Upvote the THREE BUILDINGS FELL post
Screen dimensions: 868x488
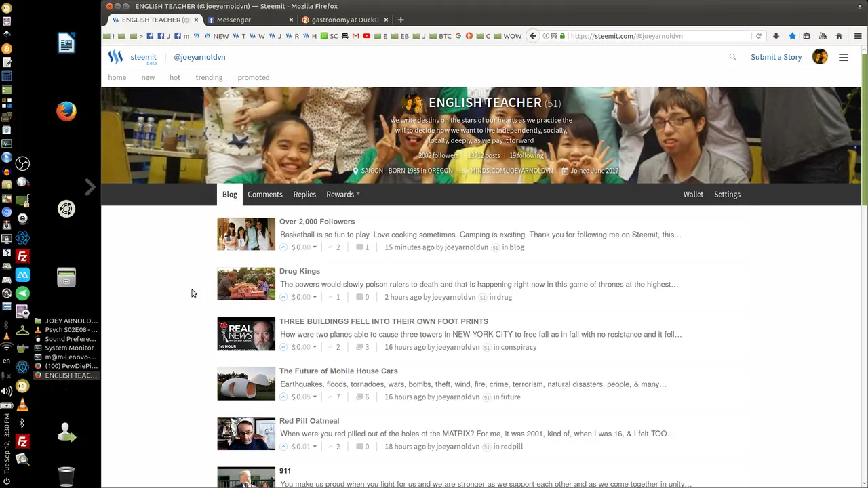[x=283, y=347]
